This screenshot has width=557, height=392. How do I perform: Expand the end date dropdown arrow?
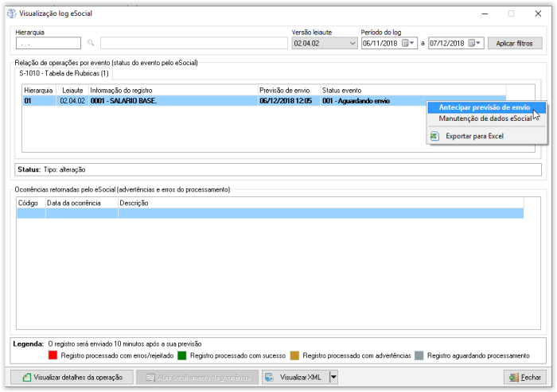click(480, 43)
